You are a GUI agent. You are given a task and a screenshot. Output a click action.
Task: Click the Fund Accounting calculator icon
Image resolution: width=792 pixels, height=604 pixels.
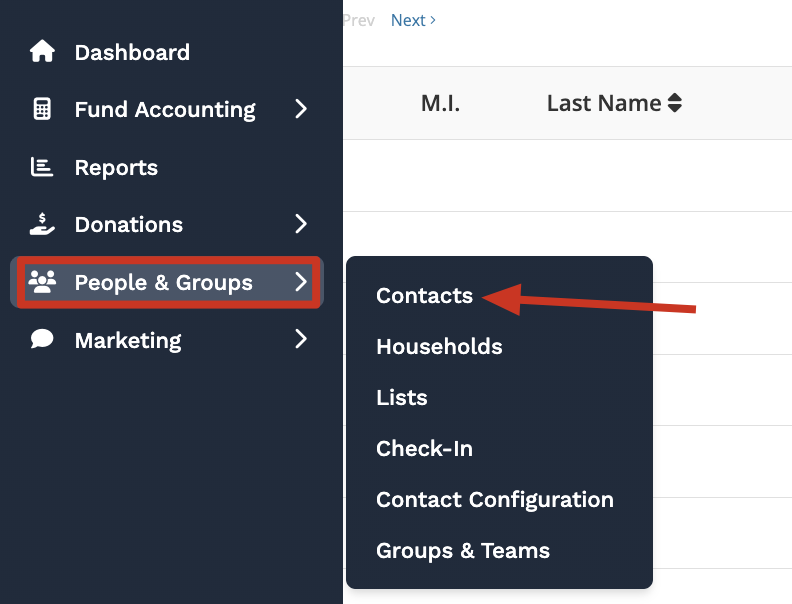point(42,109)
